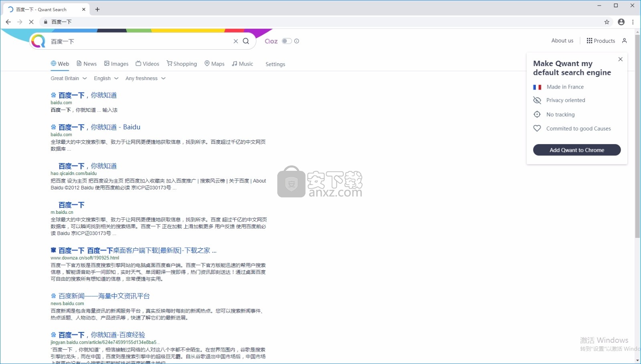Viewport: 641px width, 364px height.
Task: Switch to the Shopping tab
Action: [x=182, y=64]
